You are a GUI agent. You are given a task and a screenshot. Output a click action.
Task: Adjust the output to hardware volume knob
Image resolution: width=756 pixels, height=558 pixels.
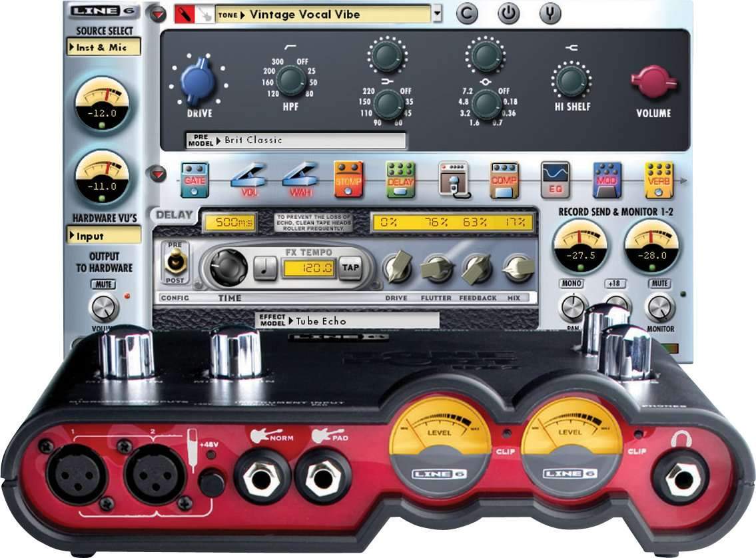[104, 308]
